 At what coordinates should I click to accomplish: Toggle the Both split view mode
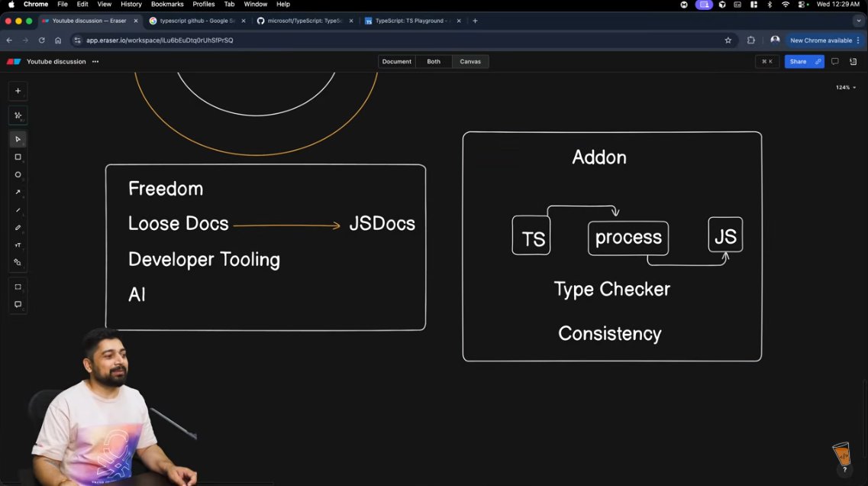point(433,61)
